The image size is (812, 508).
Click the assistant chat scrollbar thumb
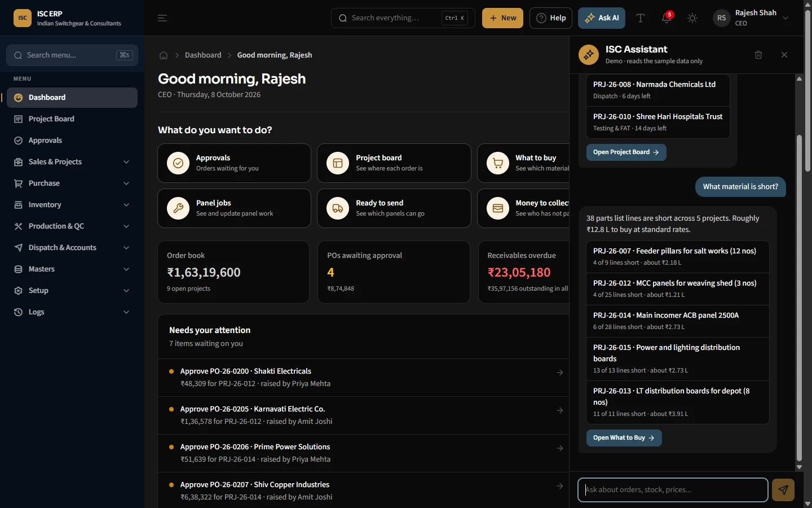click(799, 298)
